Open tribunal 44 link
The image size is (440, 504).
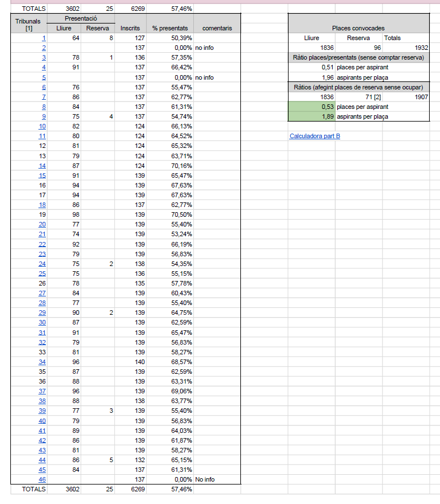42,460
